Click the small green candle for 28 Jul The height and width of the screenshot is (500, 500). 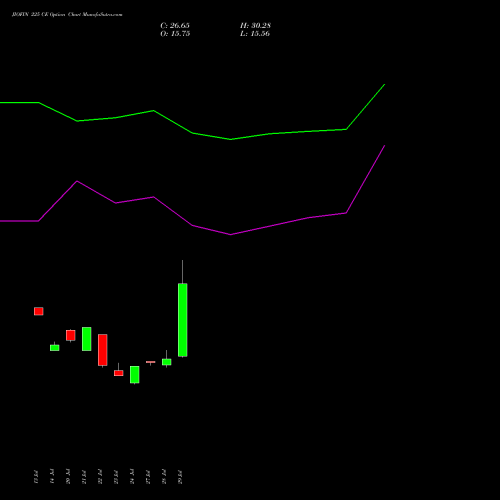click(167, 362)
